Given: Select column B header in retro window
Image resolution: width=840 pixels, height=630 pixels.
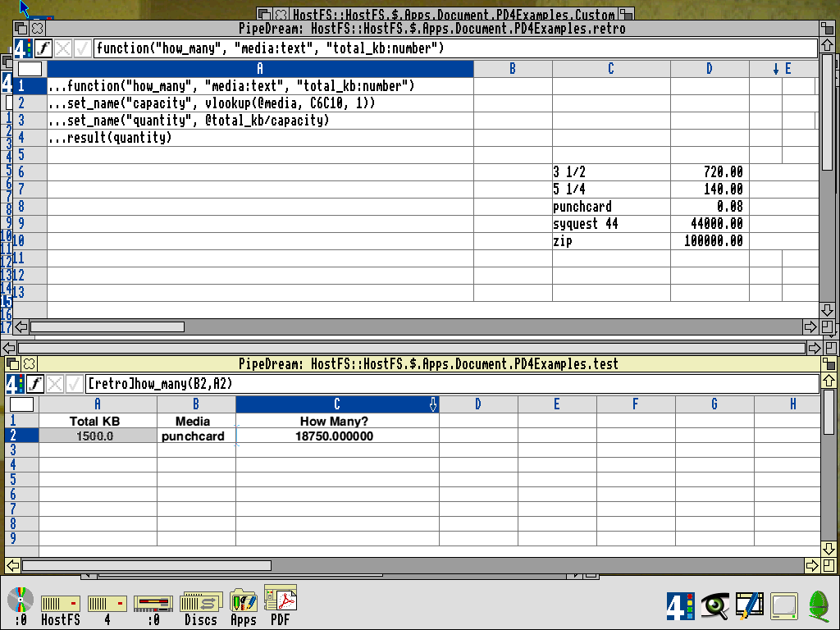Looking at the screenshot, I should 513,69.
